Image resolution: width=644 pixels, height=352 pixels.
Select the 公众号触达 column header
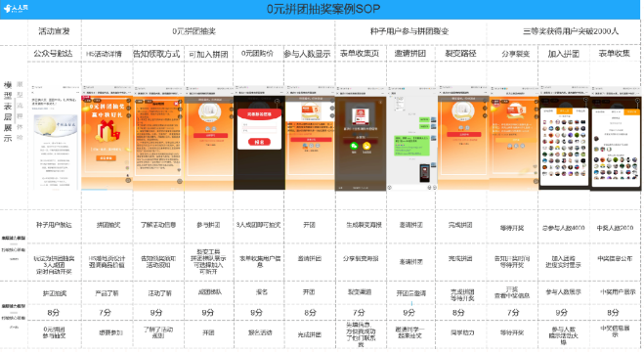pyautogui.click(x=53, y=54)
